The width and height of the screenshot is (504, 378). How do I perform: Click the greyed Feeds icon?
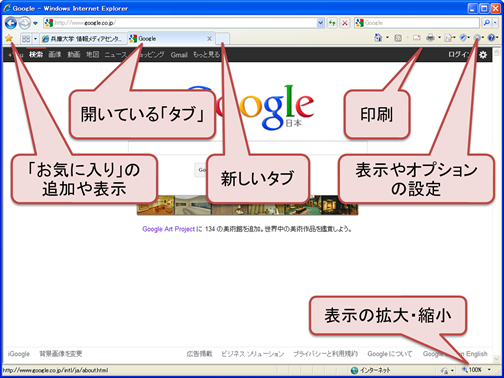(x=398, y=38)
